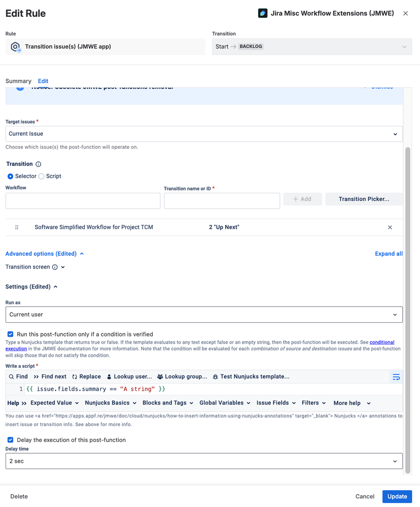
Task: Close the Edit Rule dialog
Action: [x=405, y=13]
